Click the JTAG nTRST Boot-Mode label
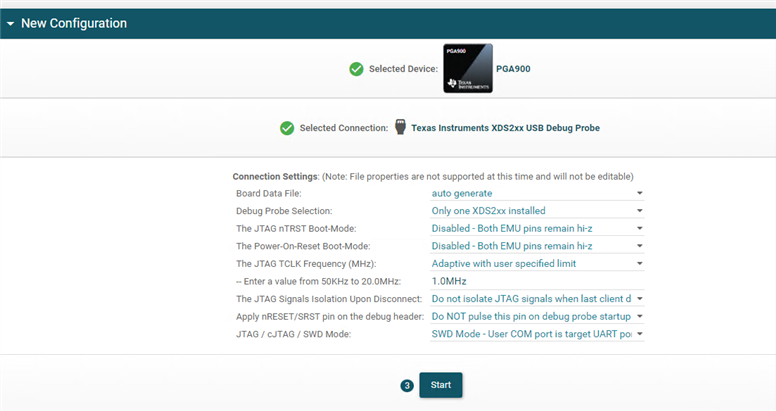Screen dimensions: 776x411 pyautogui.click(x=296, y=228)
